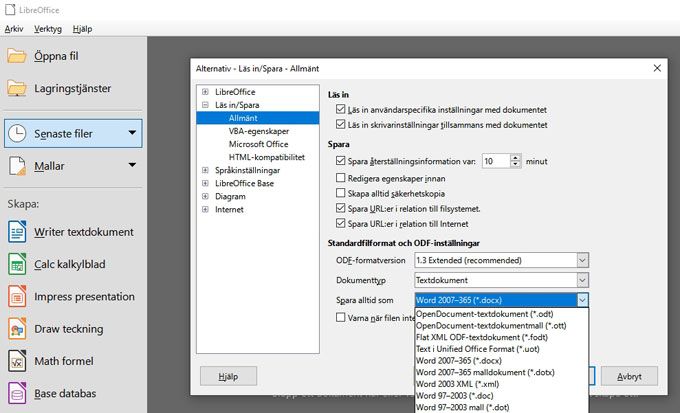Click the Draw teckning icon

16,329
